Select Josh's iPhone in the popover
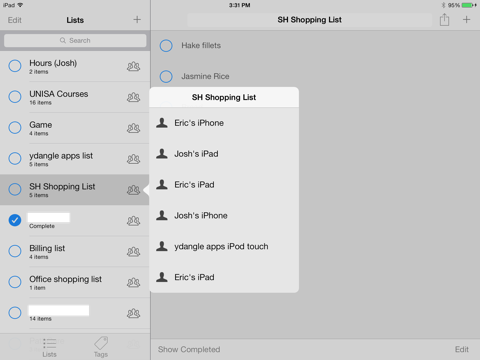Image resolution: width=480 pixels, height=360 pixels. (x=224, y=215)
